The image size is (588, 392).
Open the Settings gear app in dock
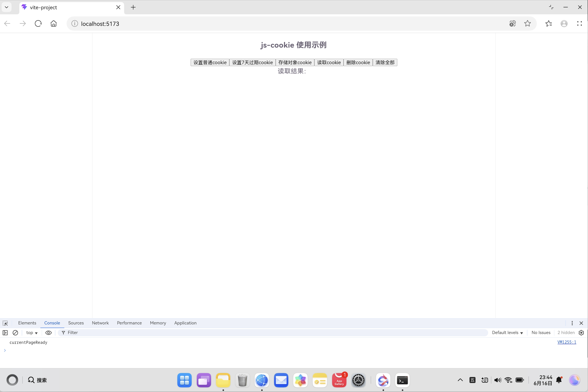358,380
